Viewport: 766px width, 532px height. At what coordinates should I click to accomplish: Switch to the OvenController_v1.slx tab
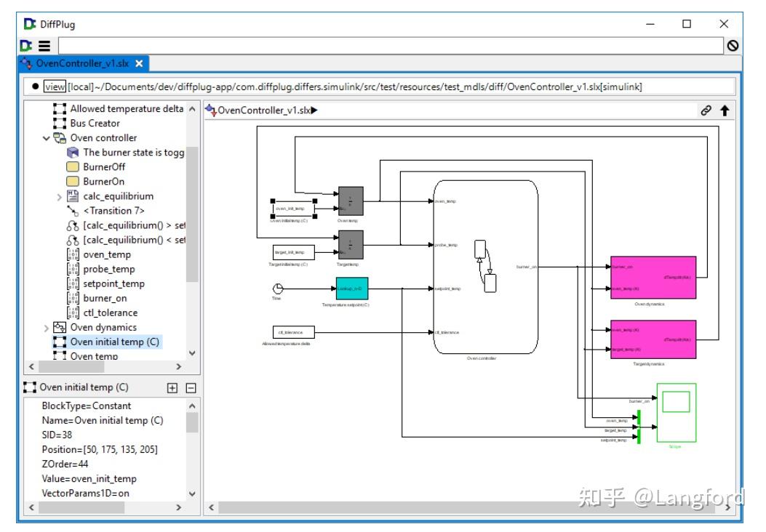pos(82,63)
